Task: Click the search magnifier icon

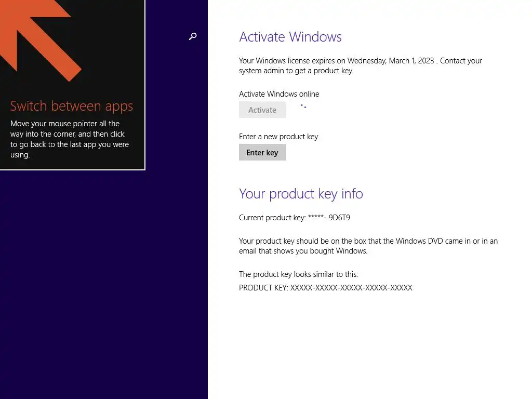Action: tap(193, 36)
